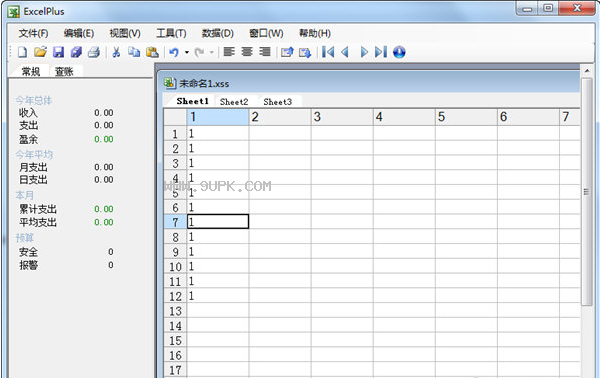Select column header 2
The height and width of the screenshot is (378, 600).
280,117
